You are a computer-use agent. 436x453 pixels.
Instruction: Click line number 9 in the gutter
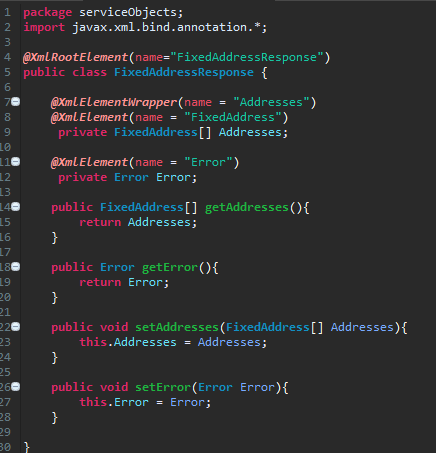[x=7, y=132]
